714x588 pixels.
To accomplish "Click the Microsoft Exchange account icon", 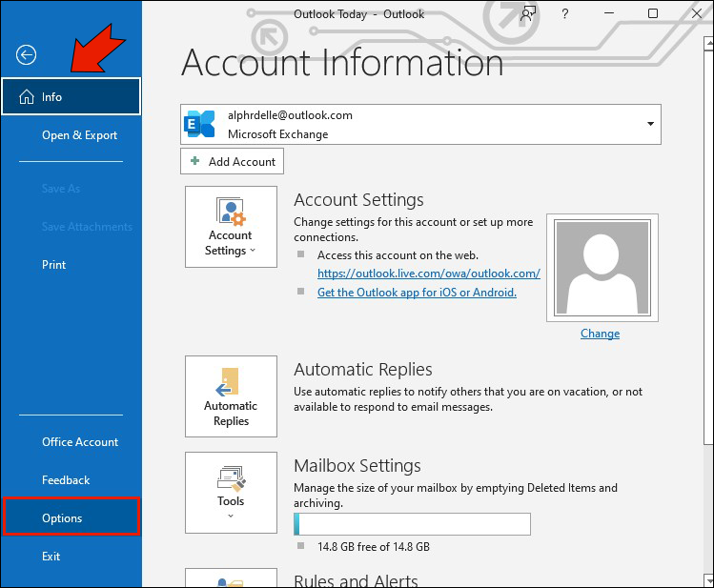I will click(201, 124).
